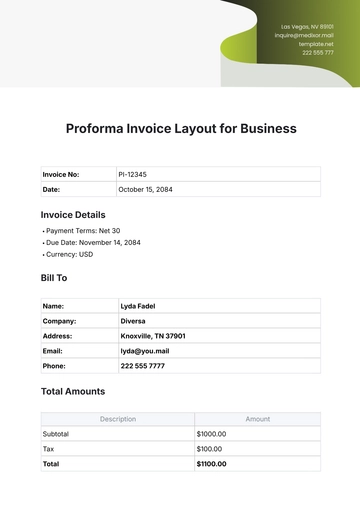The height and width of the screenshot is (509, 360).
Task: Select subtotal amount $1000.00
Action: coord(211,434)
